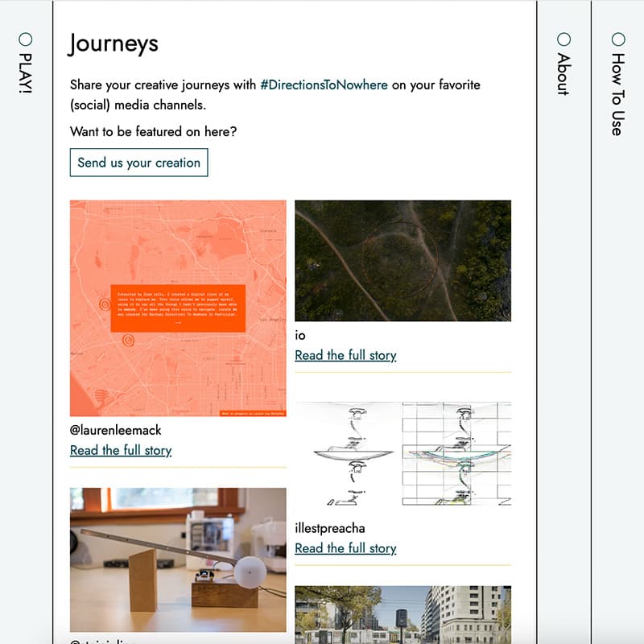Switch to the About panel tab
The width and height of the screenshot is (644, 644).
563,74
